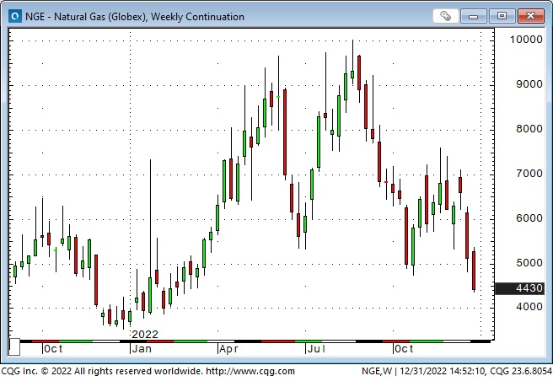Click the small white box at bottom-left of chart
553x392 pixels.
(14, 346)
